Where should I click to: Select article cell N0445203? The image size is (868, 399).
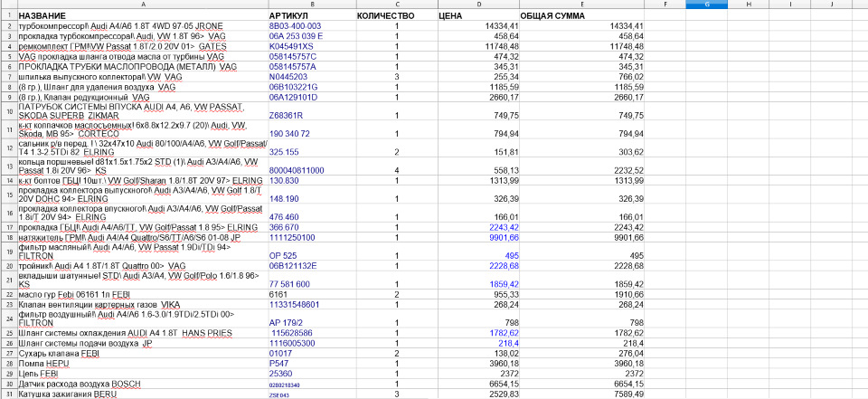pos(312,77)
